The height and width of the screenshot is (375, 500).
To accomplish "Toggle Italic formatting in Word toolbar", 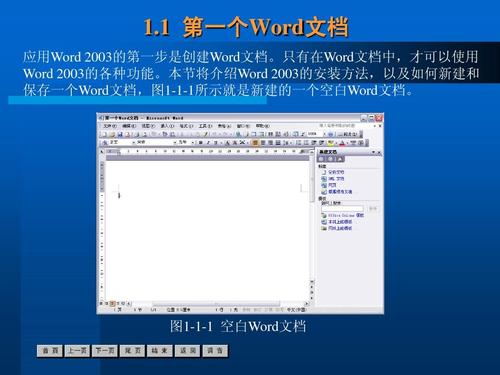I will [208, 142].
